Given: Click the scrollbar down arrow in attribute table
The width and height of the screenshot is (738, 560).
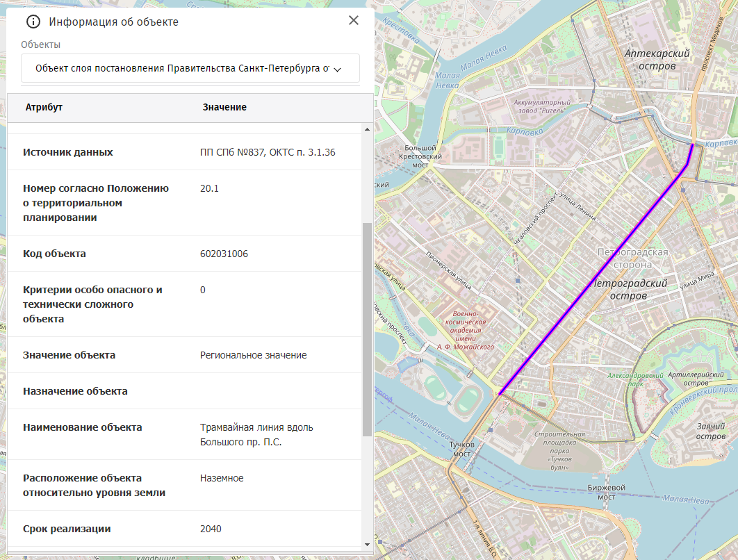Looking at the screenshot, I should tap(367, 543).
